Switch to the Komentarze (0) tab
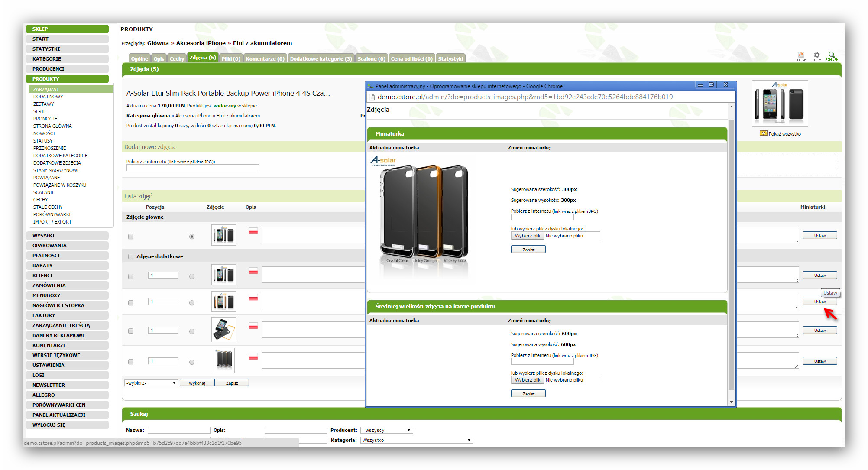The image size is (868, 470). [265, 58]
